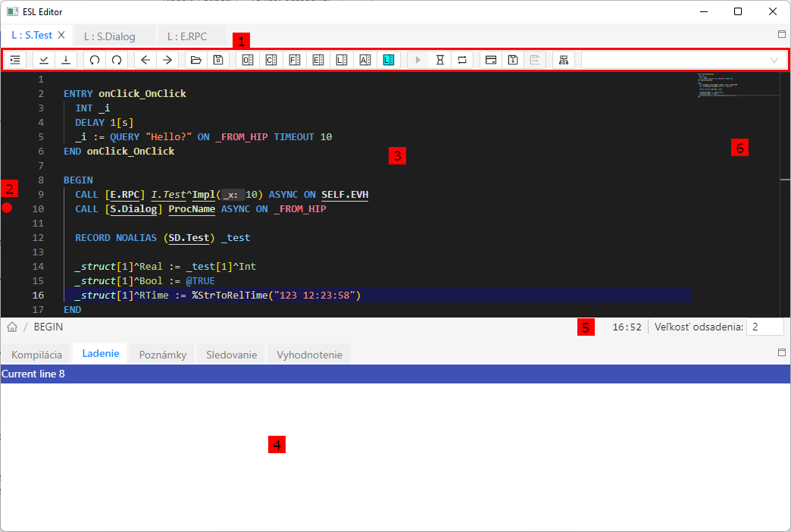Screen dimensions: 791x532
Task: Click the hourglass icon in the toolbar
Action: 439,60
